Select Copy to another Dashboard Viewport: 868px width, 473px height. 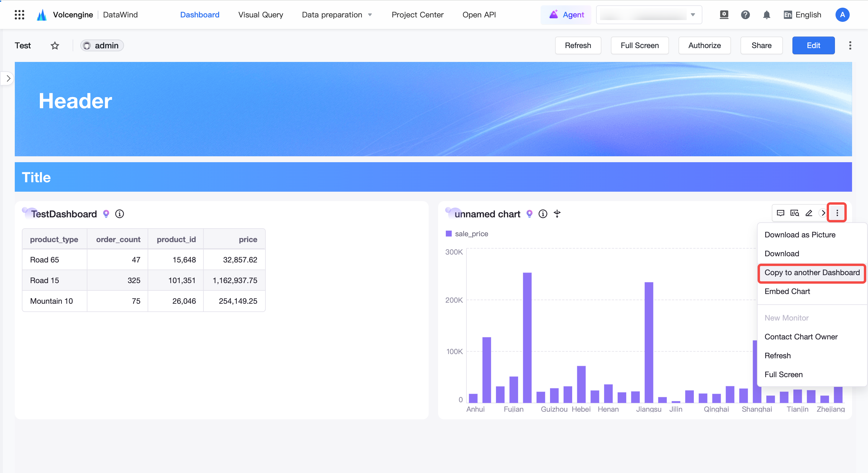pyautogui.click(x=812, y=273)
